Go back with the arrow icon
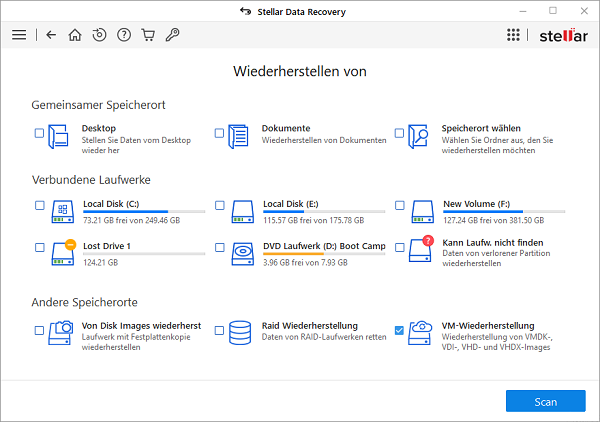 click(51, 35)
